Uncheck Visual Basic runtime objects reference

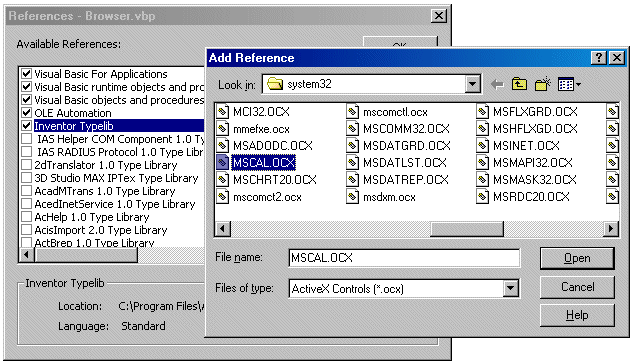(27, 87)
